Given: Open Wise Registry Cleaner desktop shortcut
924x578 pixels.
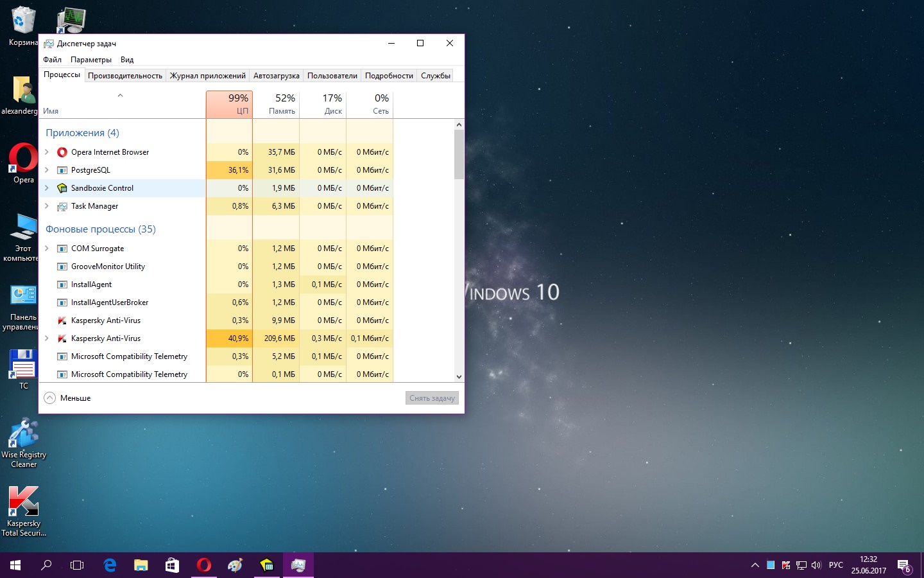Looking at the screenshot, I should pos(24,443).
